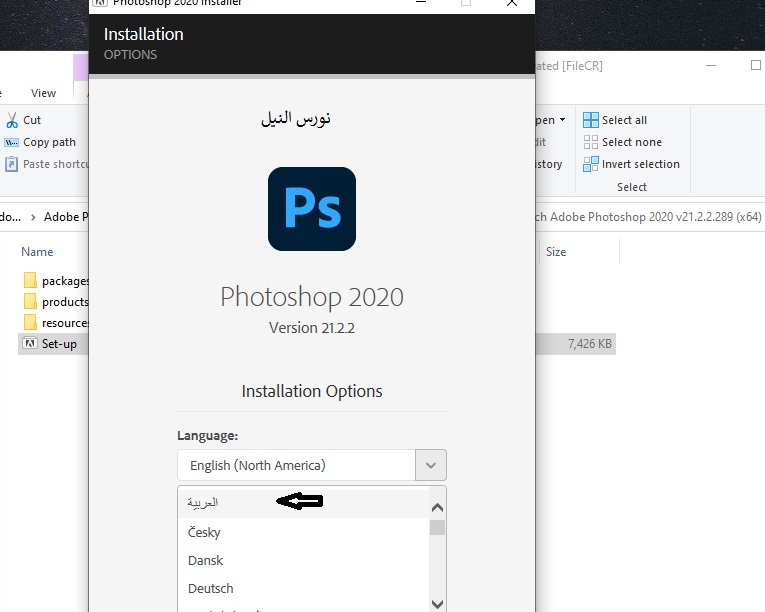This screenshot has height=612, width=765.
Task: Choose the Select none ribbon icon
Action: (591, 142)
